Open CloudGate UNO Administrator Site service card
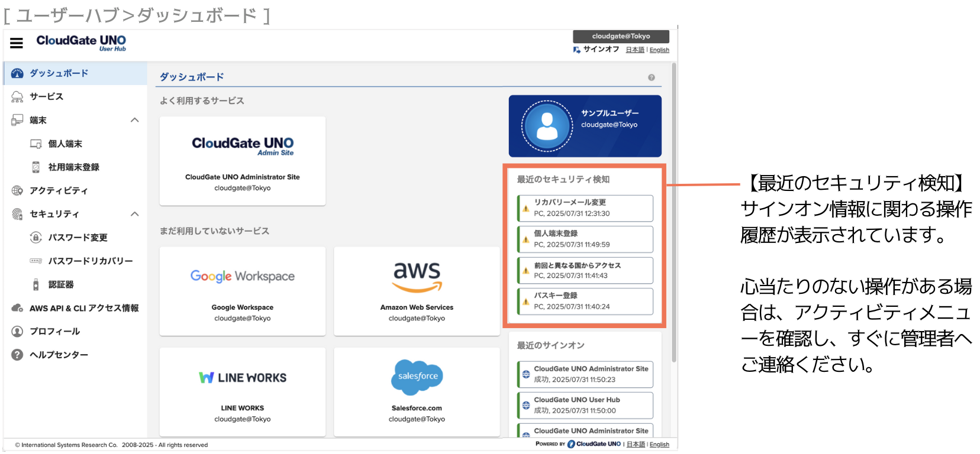 pos(243,161)
